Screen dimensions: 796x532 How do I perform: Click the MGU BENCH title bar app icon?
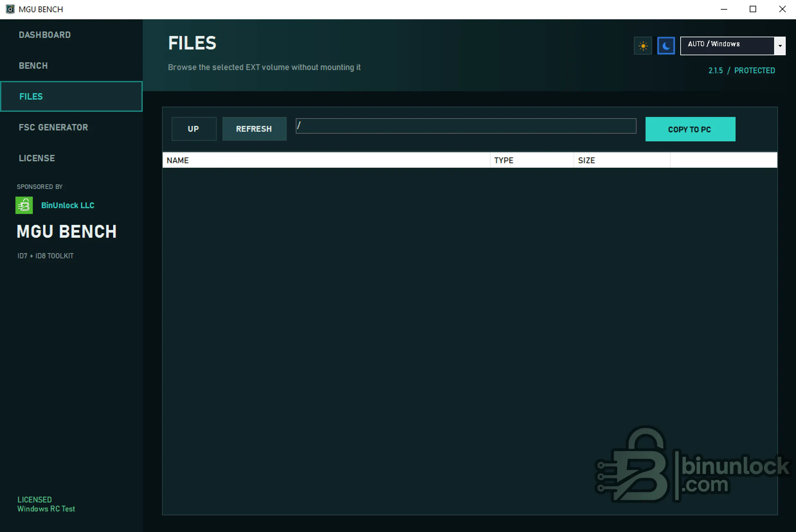coord(10,9)
